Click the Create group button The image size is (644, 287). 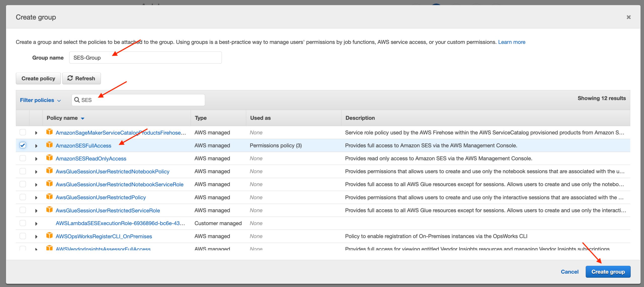point(608,272)
